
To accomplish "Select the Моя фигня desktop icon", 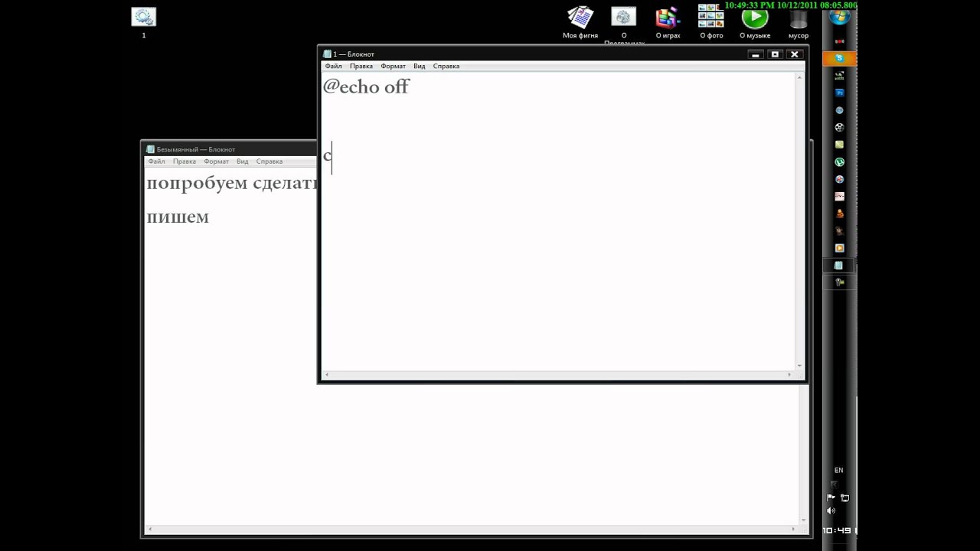I will [580, 23].
